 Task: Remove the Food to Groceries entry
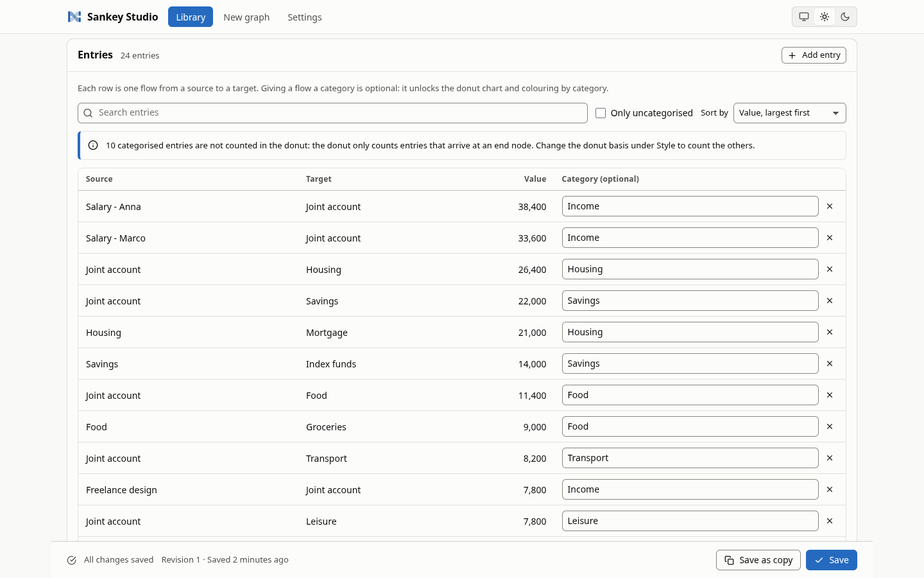(x=830, y=426)
